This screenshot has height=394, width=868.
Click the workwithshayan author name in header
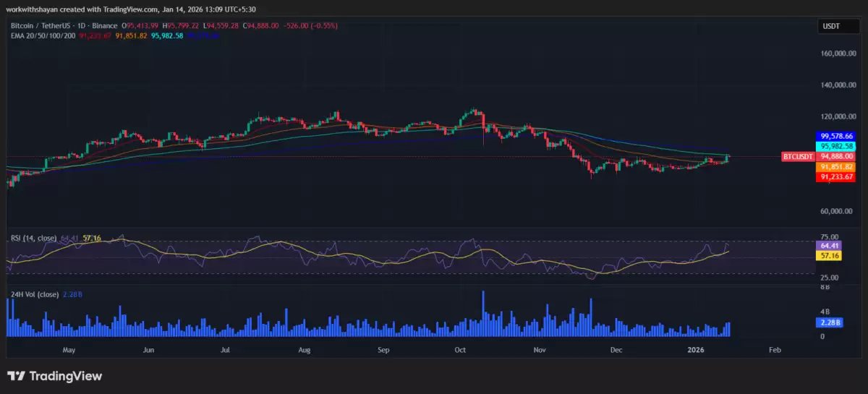[34, 9]
